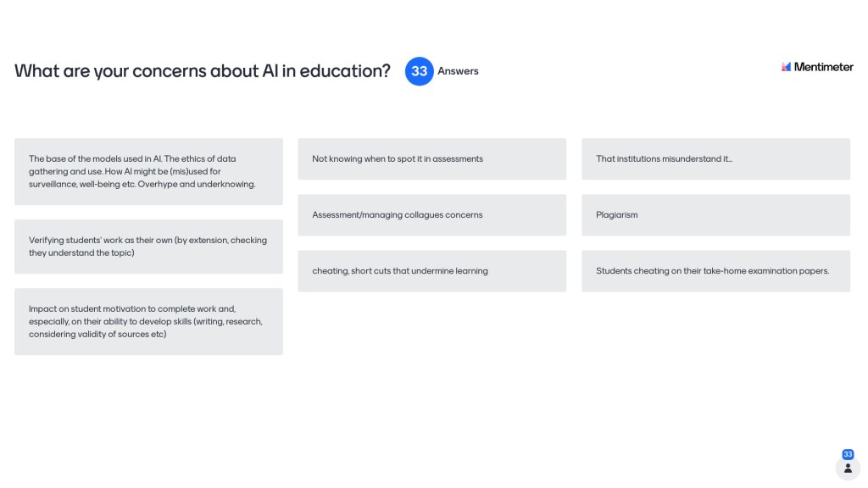Click 'Assessment/managing collagues concerns' response
This screenshot has height=488, width=868.
coord(431,215)
